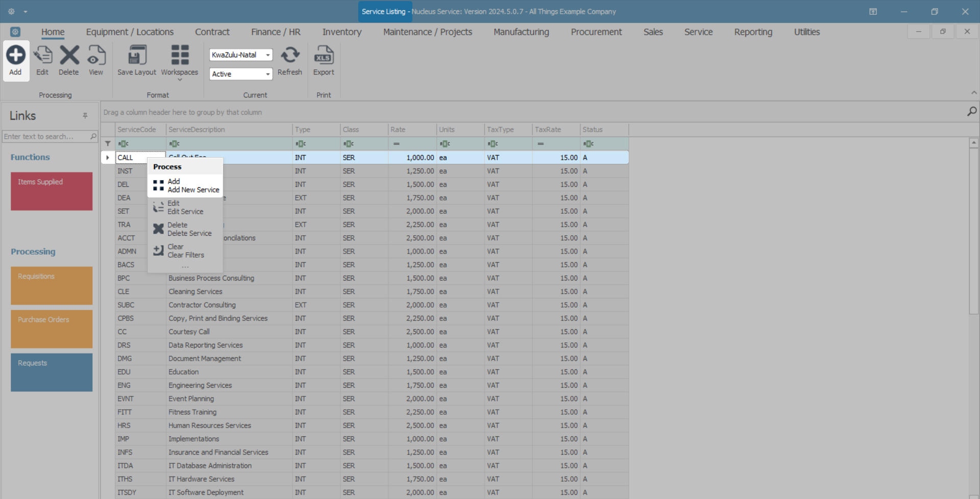This screenshot has width=980, height=499.
Task: Sort by the TaxType column header
Action: pyautogui.click(x=508, y=130)
